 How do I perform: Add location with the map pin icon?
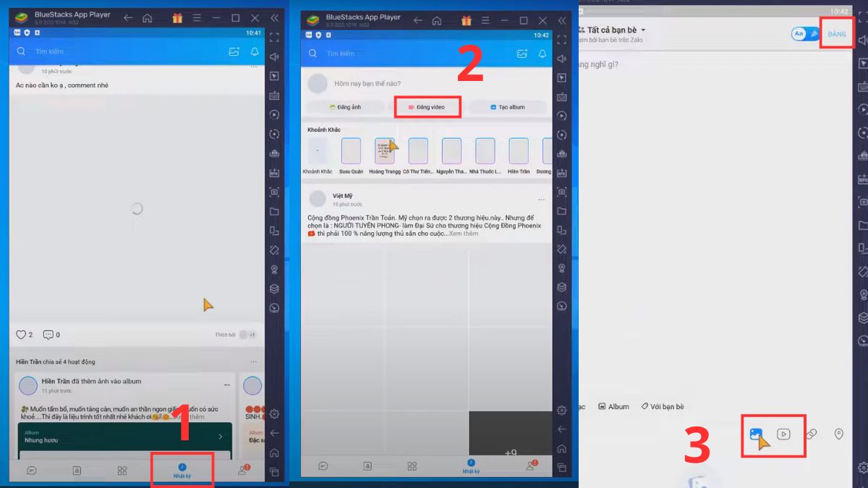tap(838, 435)
